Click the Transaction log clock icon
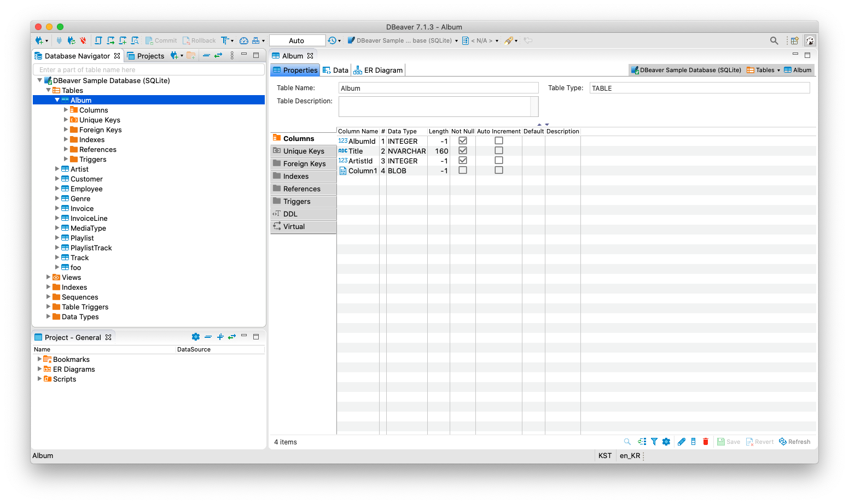The width and height of the screenshot is (849, 504). (332, 40)
